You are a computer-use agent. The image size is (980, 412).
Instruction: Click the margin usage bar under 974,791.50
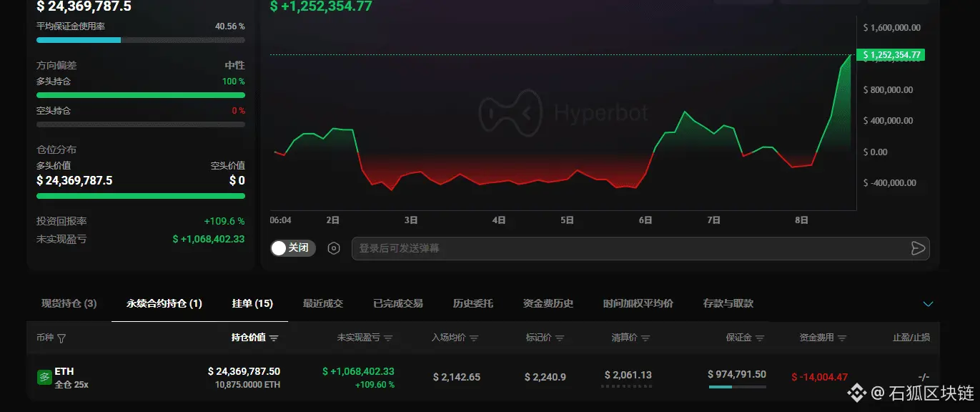pos(738,387)
